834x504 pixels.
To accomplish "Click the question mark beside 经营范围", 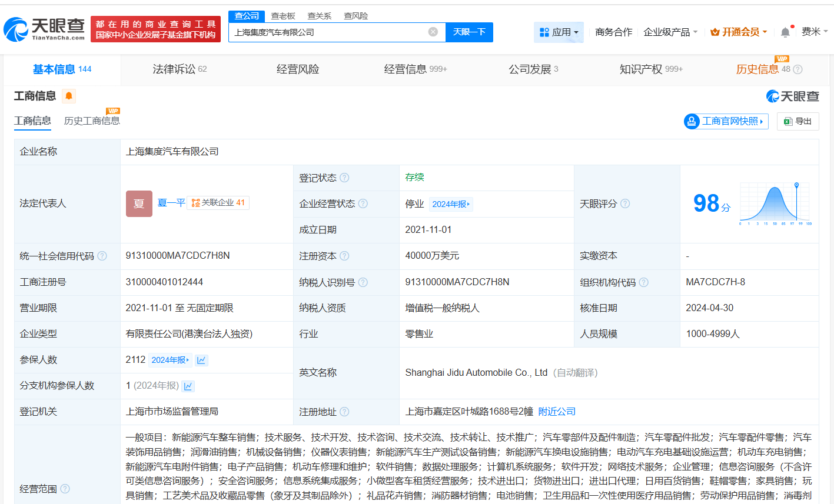I will point(64,489).
